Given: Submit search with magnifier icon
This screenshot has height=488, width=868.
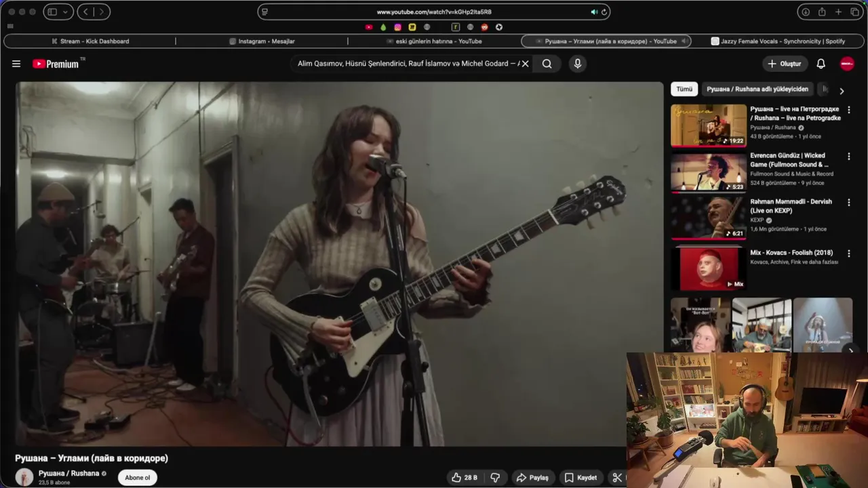Looking at the screenshot, I should pos(547,64).
